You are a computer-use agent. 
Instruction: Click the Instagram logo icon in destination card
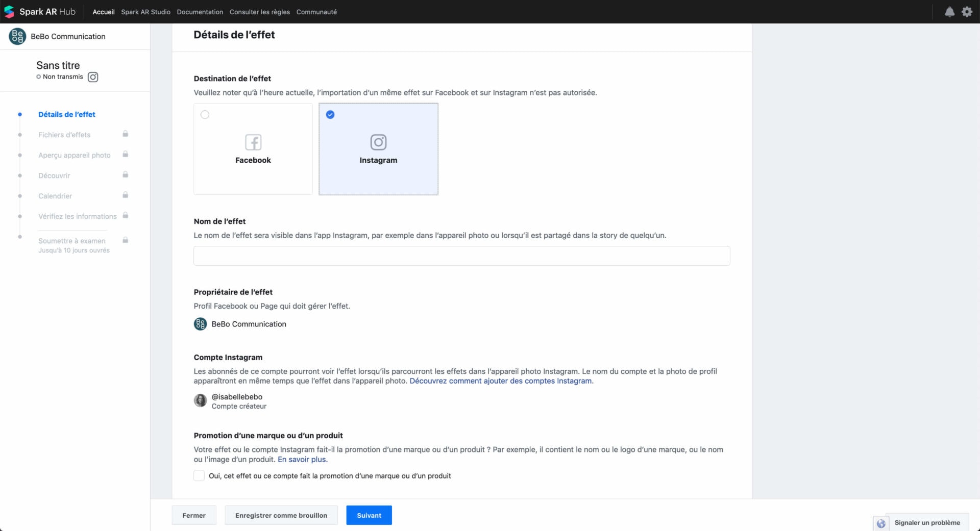(x=378, y=142)
